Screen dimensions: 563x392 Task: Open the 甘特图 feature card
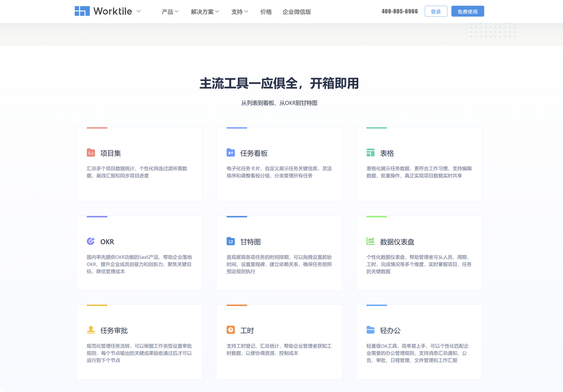coord(279,253)
